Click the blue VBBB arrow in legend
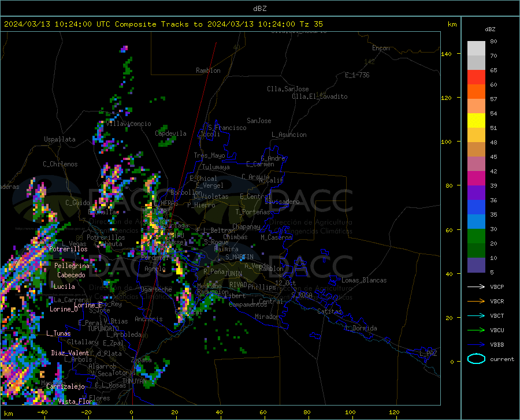The width and height of the screenshot is (520, 420). pyautogui.click(x=476, y=344)
